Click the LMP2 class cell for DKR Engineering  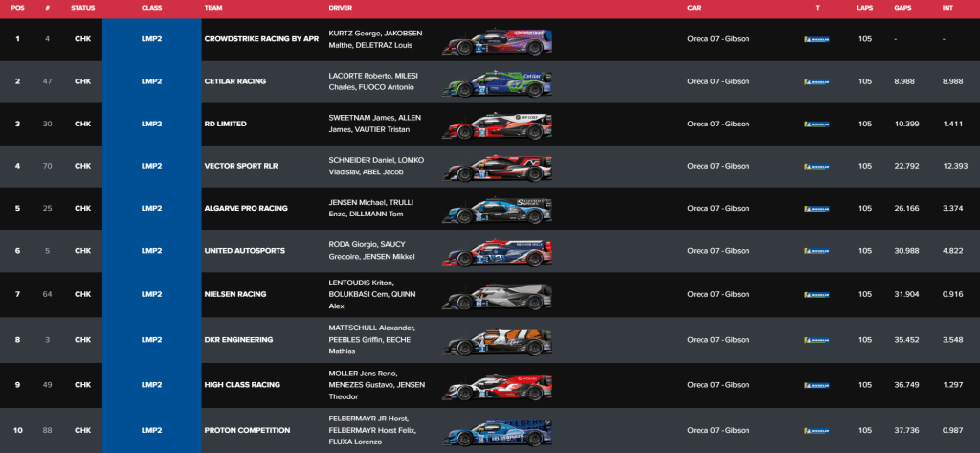point(152,340)
